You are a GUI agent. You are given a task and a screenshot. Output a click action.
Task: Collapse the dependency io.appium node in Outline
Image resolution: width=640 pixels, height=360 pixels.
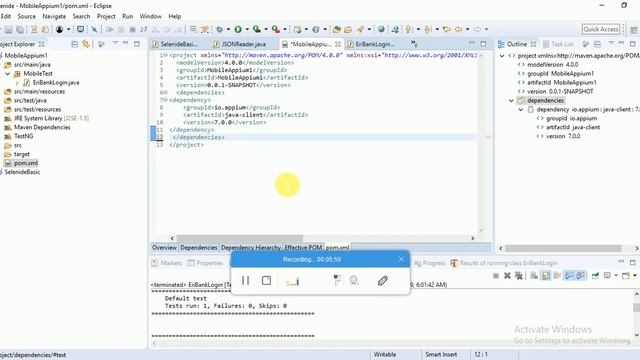[521, 109]
